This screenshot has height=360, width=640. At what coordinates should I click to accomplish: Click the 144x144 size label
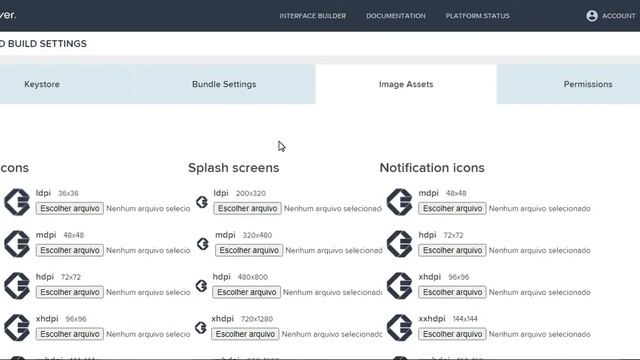[465, 319]
